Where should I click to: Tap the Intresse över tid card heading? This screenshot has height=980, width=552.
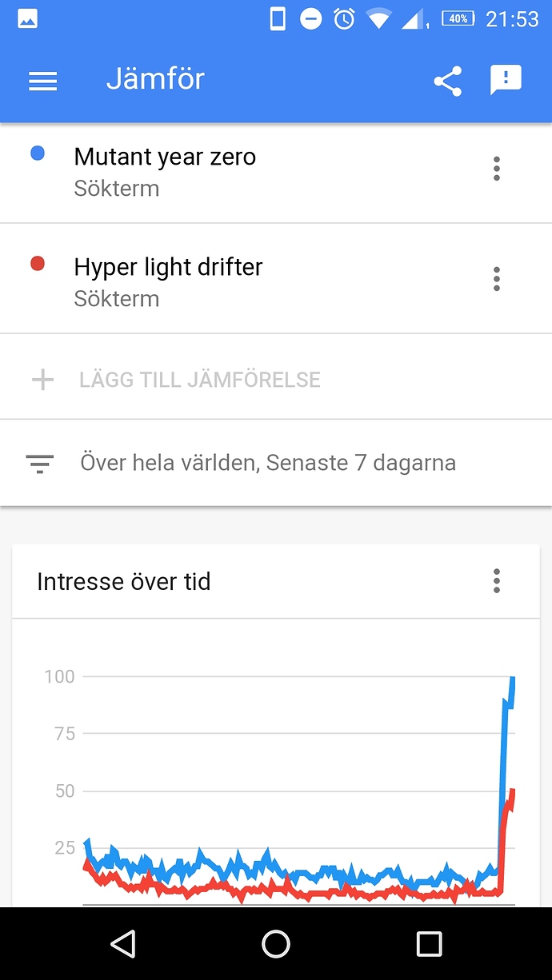(x=124, y=581)
